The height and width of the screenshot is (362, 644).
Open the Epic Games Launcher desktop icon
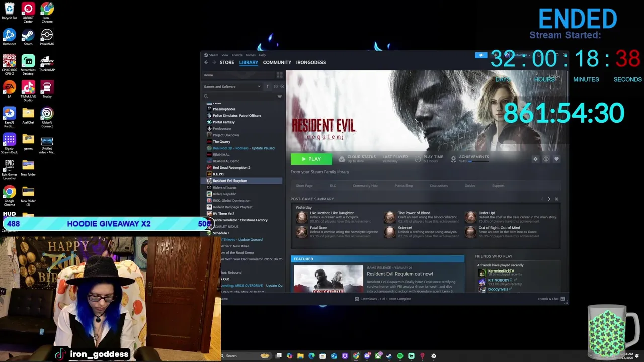pos(9,170)
